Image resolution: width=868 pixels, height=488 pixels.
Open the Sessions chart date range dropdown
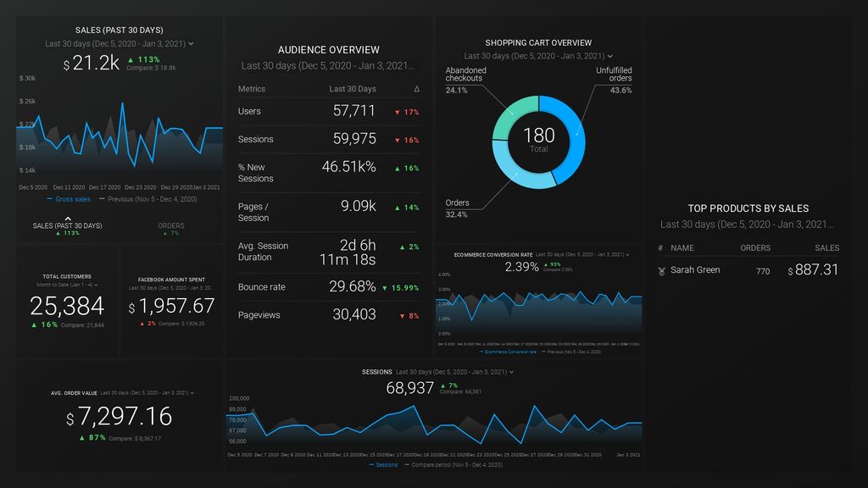(x=454, y=372)
